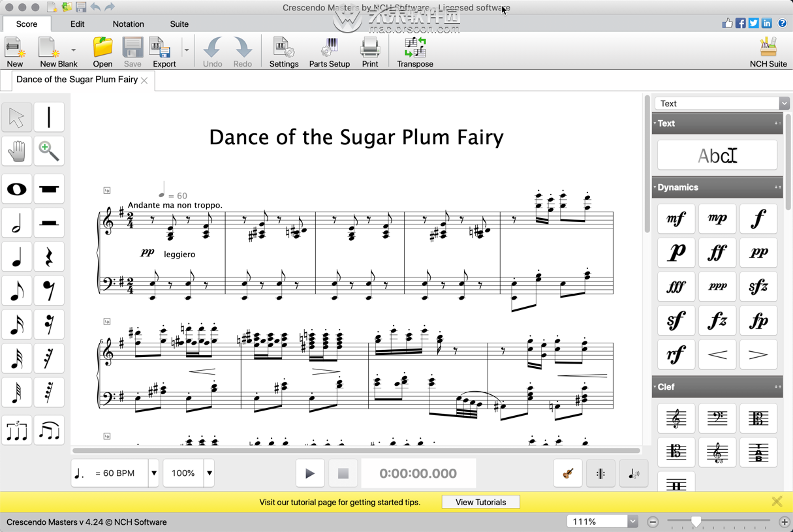Open the Export dropdown arrow
The height and width of the screenshot is (532, 793).
[186, 50]
